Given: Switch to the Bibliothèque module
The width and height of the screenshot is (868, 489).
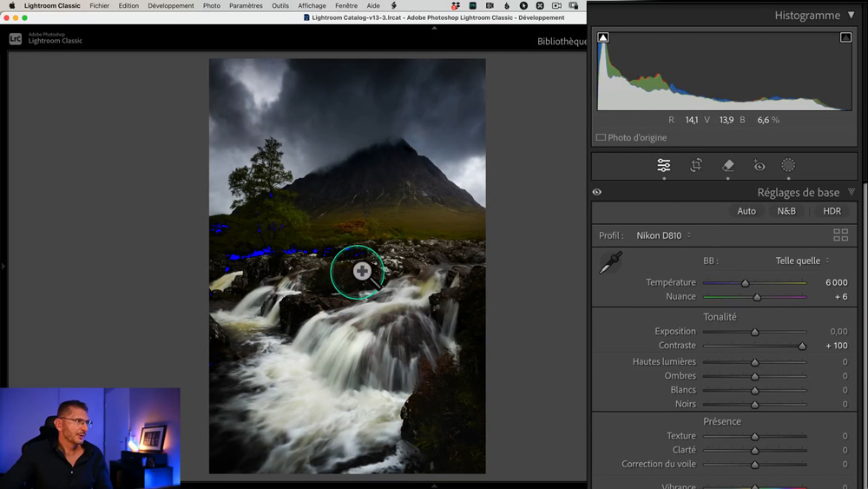Looking at the screenshot, I should pyautogui.click(x=562, y=41).
